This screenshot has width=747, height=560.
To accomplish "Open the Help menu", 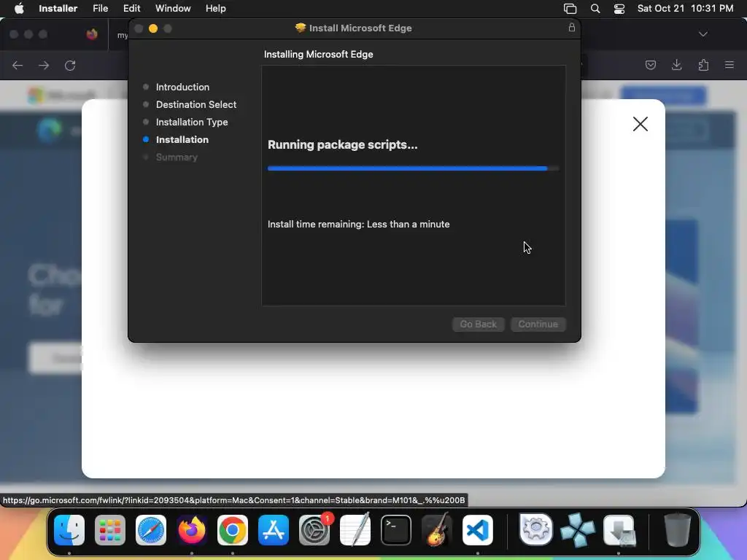I will pos(216,8).
